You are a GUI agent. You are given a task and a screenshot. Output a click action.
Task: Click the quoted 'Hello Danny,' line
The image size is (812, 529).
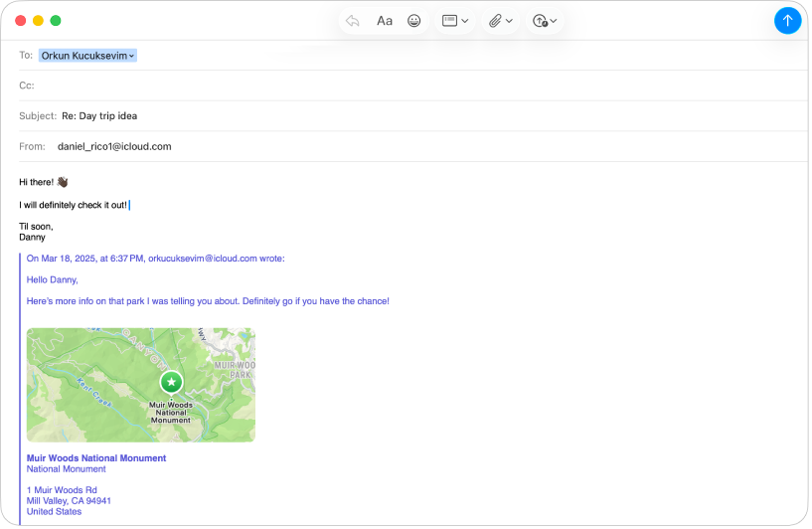[x=53, y=280]
